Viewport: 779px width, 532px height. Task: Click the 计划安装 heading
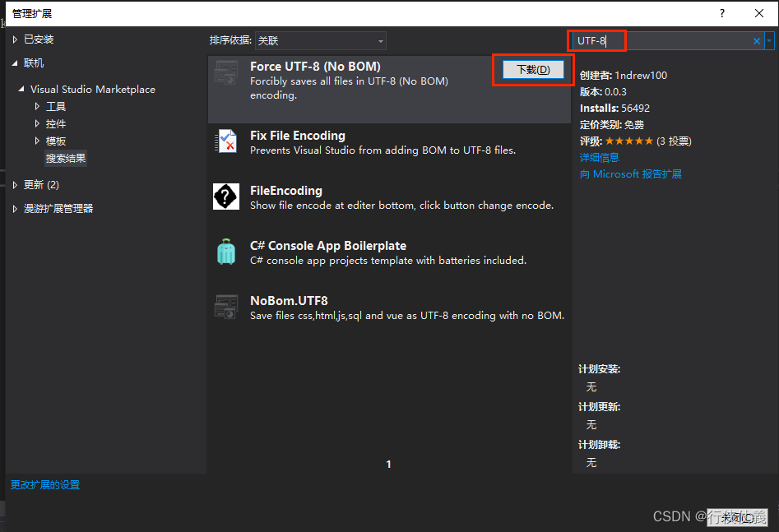point(600,369)
